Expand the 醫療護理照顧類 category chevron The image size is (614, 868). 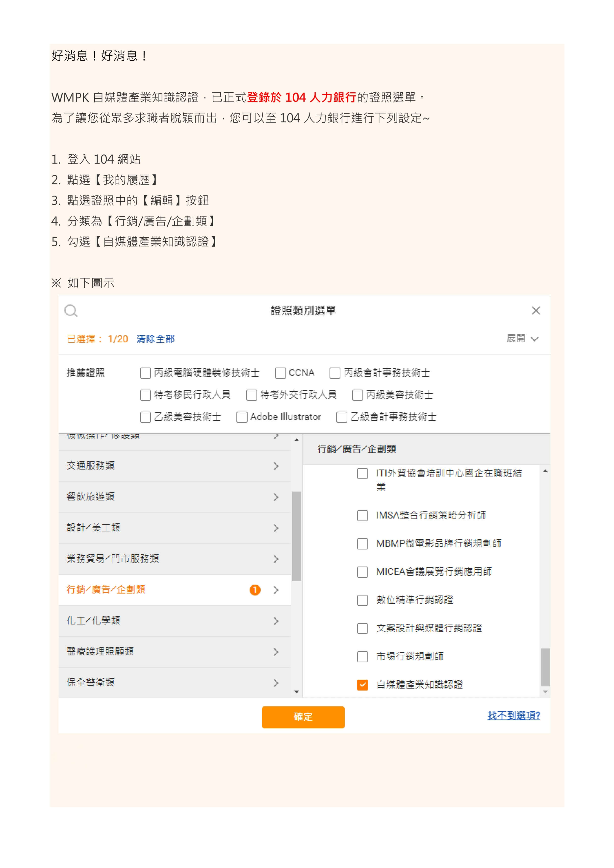click(x=276, y=652)
